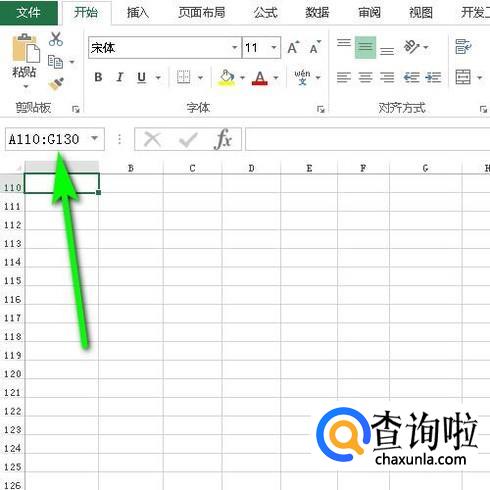Open the 公式 ribbon tab
Screen dimensions: 490x490
tap(265, 13)
